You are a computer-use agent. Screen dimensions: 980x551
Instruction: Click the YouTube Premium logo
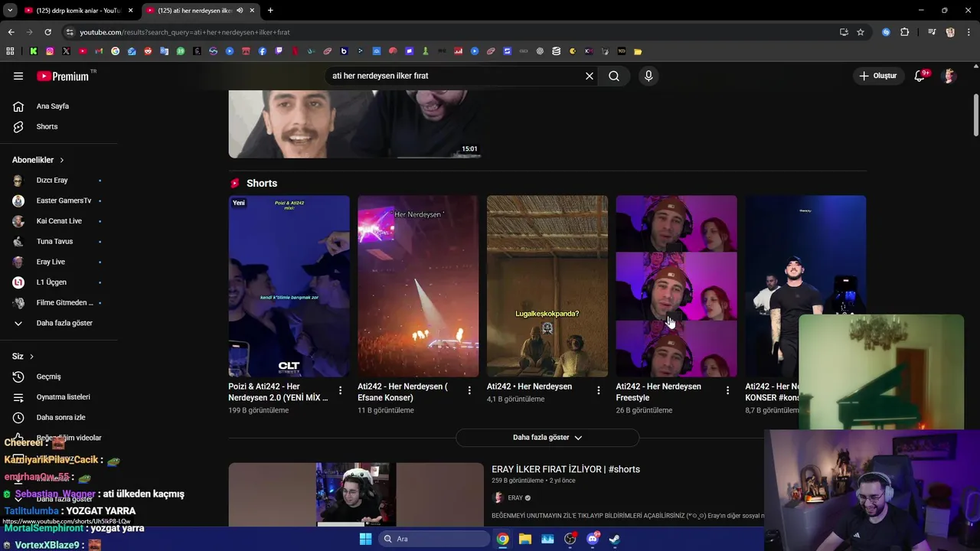(x=63, y=76)
